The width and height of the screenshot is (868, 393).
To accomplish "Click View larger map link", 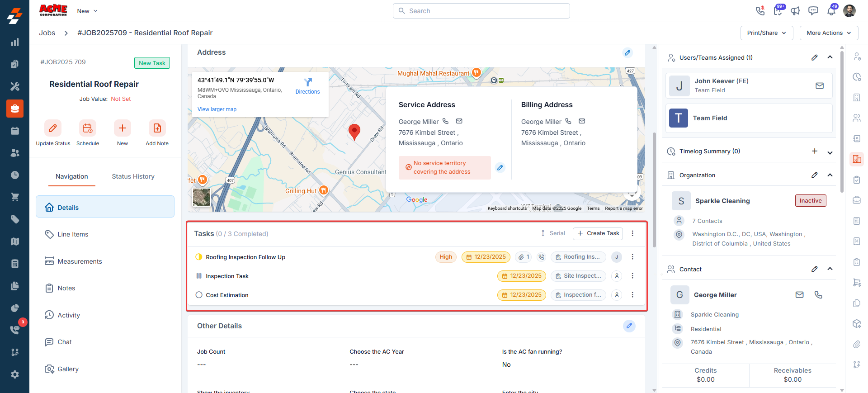I will 217,109.
